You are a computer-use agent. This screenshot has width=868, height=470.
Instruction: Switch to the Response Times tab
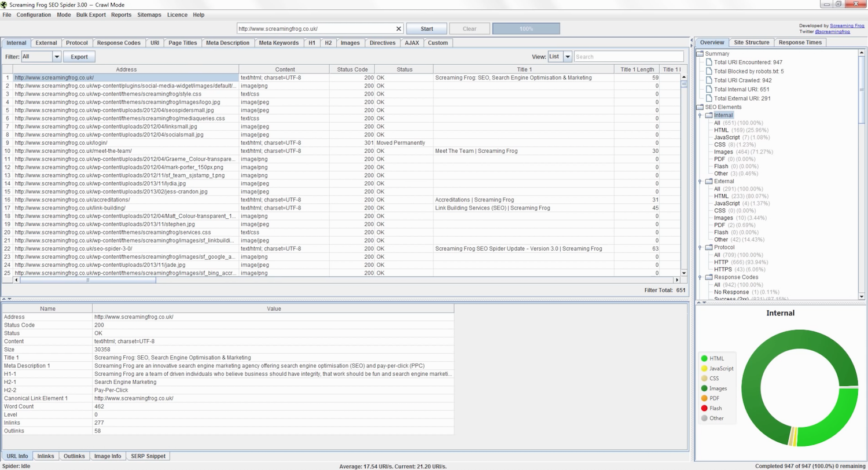click(800, 42)
